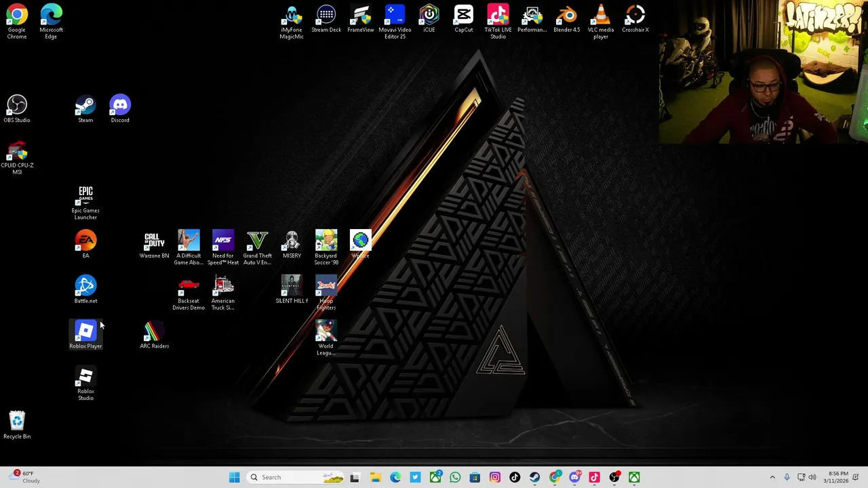868x488 pixels.
Task: Expand the hidden system tray icons
Action: click(772, 477)
